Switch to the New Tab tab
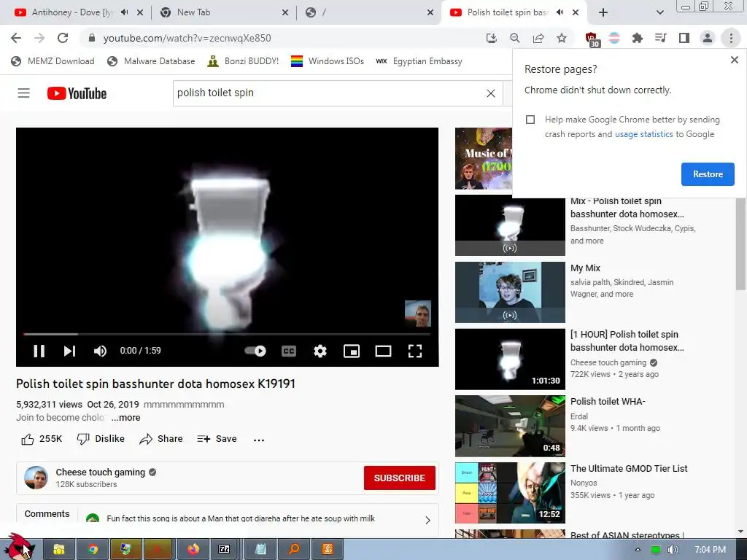Screen dimensions: 747x560 tap(193, 12)
